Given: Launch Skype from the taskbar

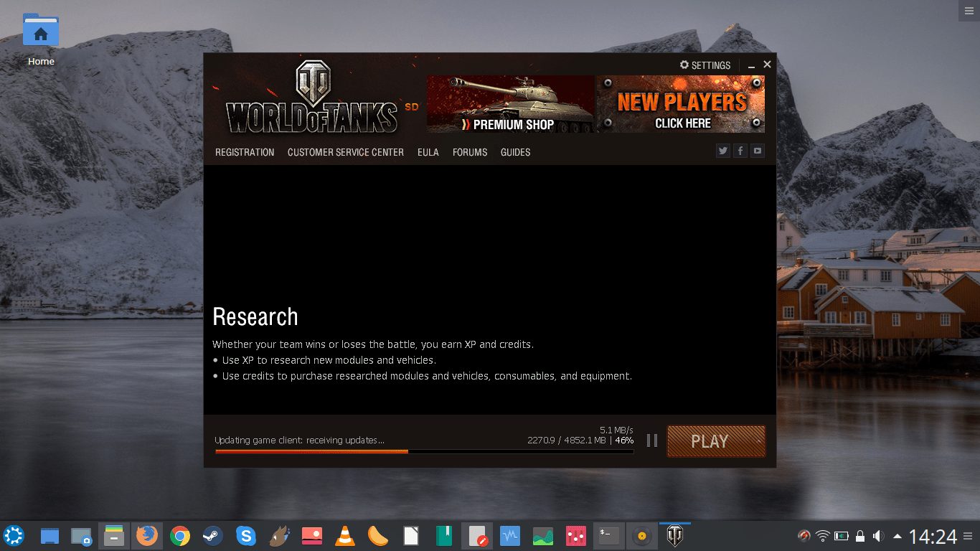Looking at the screenshot, I should coord(246,536).
